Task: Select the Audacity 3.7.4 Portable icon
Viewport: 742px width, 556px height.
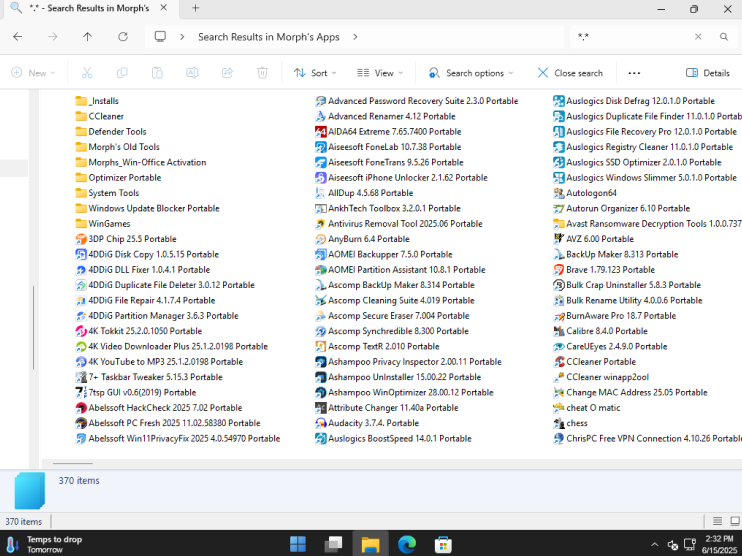Action: (x=320, y=423)
